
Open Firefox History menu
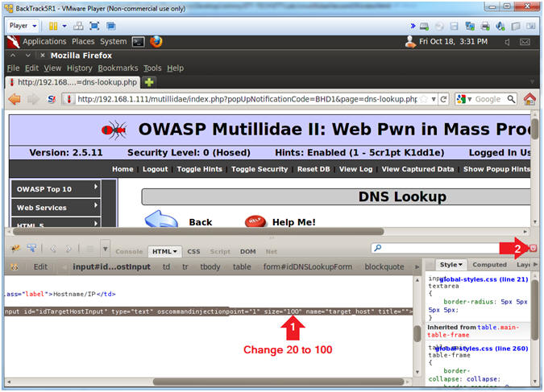80,68
